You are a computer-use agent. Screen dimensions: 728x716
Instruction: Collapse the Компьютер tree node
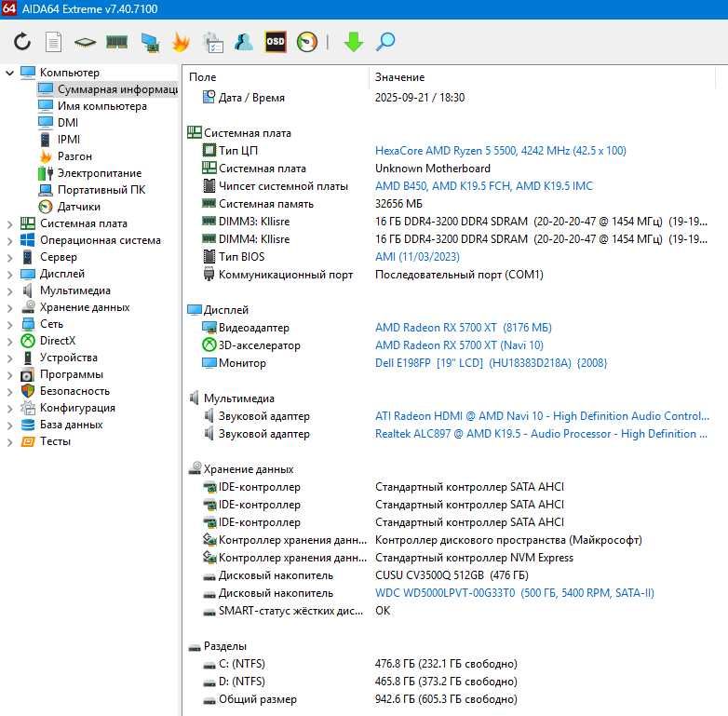tap(9, 73)
